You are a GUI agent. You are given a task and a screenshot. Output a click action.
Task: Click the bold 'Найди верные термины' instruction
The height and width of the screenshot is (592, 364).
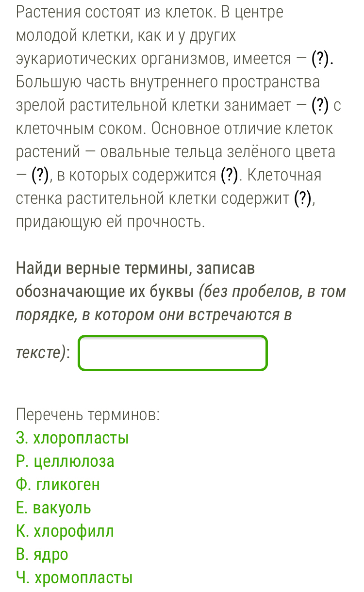pyautogui.click(x=98, y=268)
